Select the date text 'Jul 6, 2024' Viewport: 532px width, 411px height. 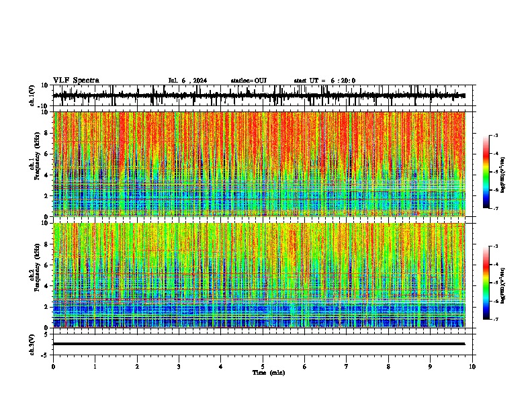click(x=187, y=81)
